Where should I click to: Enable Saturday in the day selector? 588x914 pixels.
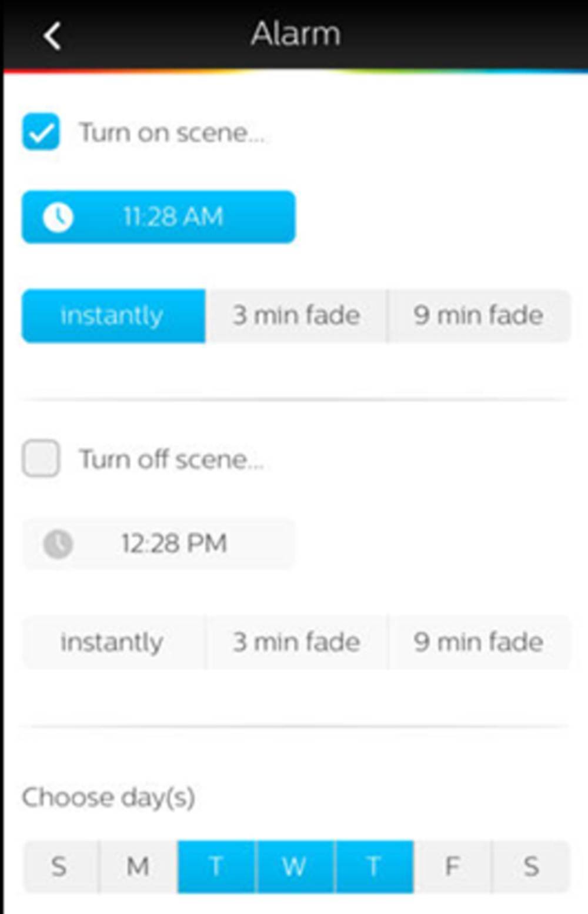click(x=530, y=867)
